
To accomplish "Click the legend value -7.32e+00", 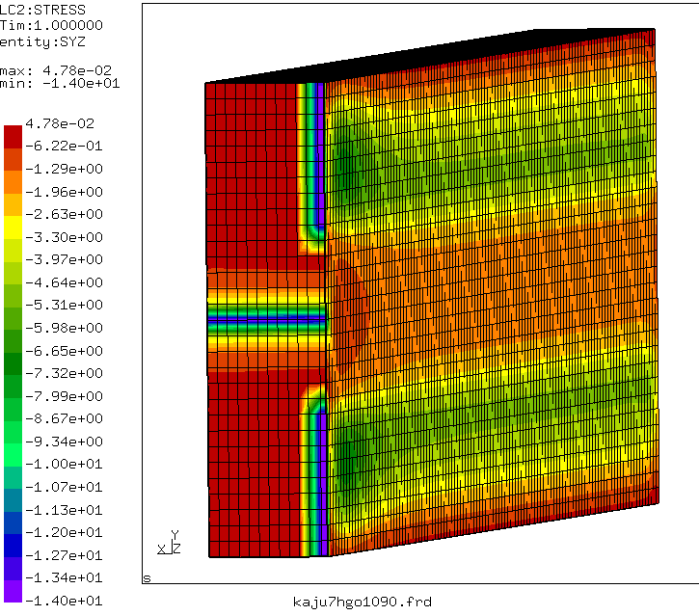I will click(64, 373).
